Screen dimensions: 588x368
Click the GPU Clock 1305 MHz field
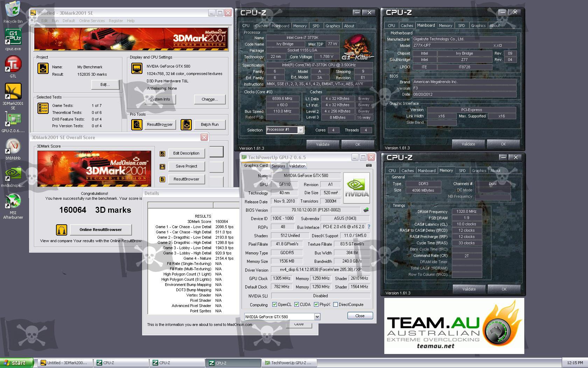[x=282, y=278]
